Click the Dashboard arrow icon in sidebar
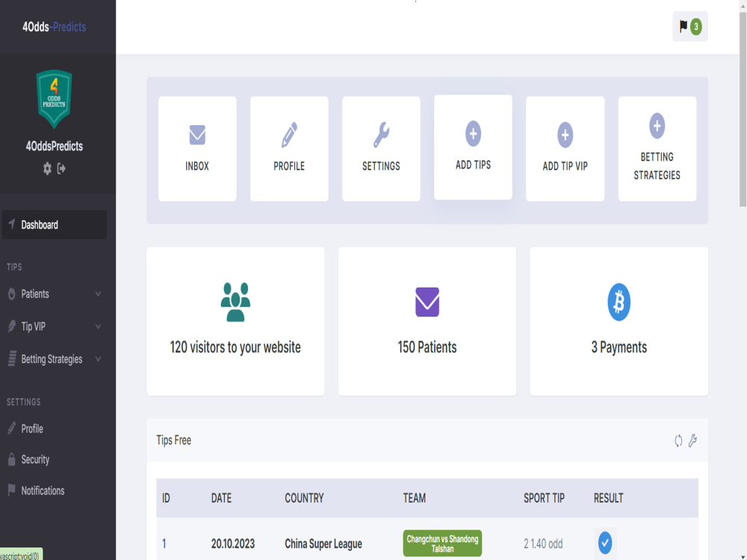 12,224
